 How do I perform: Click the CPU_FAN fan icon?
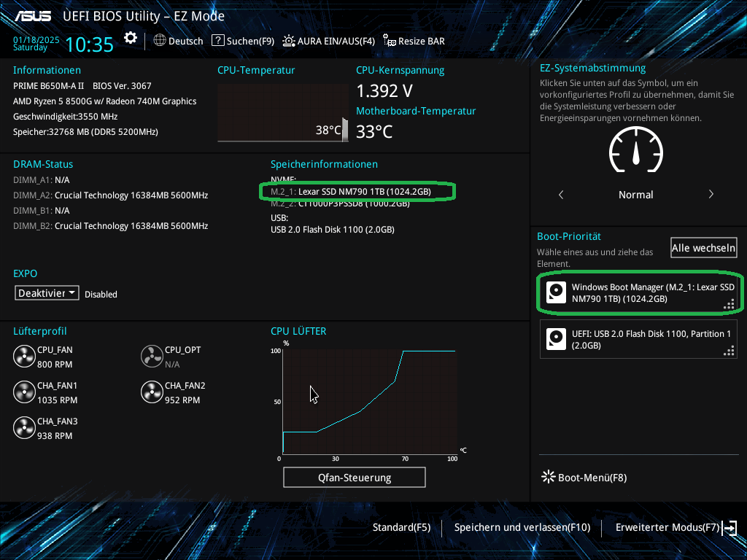click(24, 356)
